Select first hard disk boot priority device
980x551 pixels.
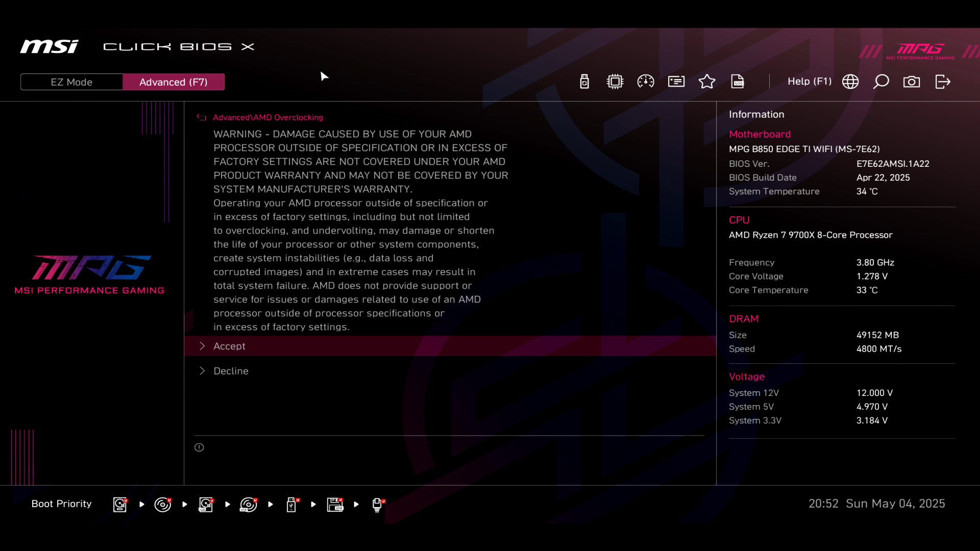pyautogui.click(x=120, y=504)
